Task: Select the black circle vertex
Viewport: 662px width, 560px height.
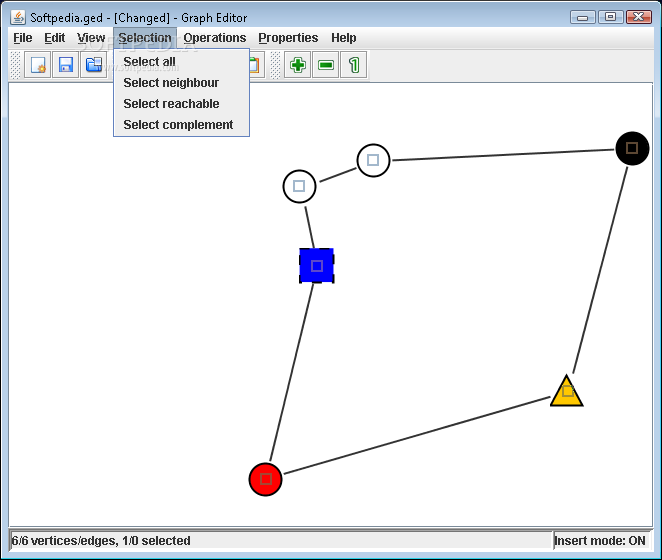Action: pos(632,148)
